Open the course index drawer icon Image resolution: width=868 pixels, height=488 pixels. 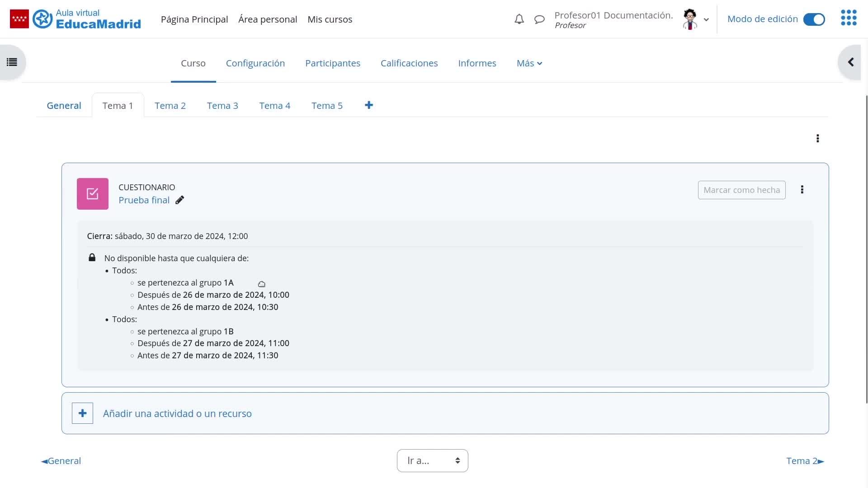tap(12, 62)
